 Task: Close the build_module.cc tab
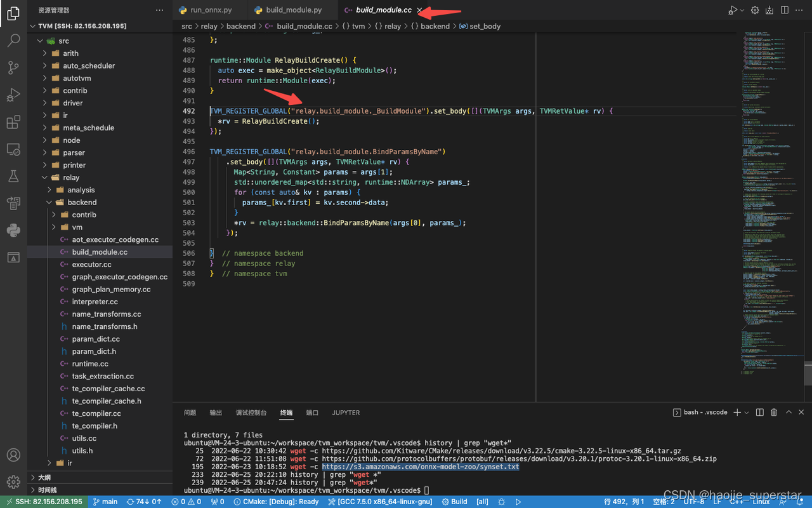419,10
